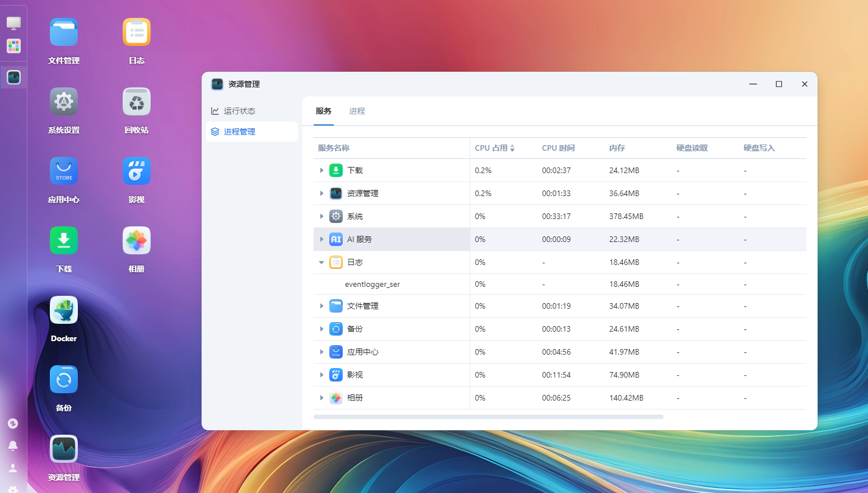Open 运行状态 in the sidebar
868x493 pixels.
pos(252,111)
